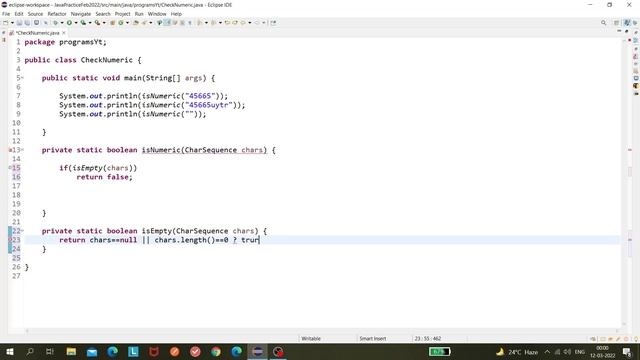Click the error marker on line 23
Image resolution: width=640 pixels, height=360 pixels.
tap(10, 240)
